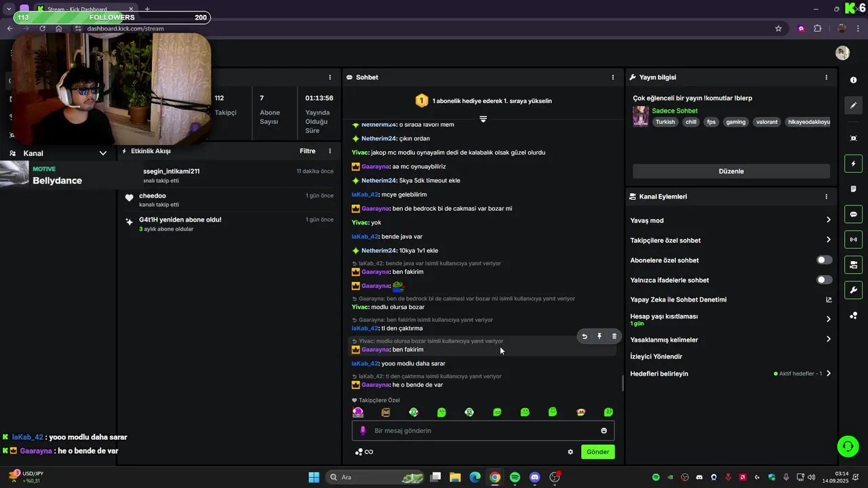Reload the page in browser
This screenshot has height=488, width=868.
coord(43,28)
